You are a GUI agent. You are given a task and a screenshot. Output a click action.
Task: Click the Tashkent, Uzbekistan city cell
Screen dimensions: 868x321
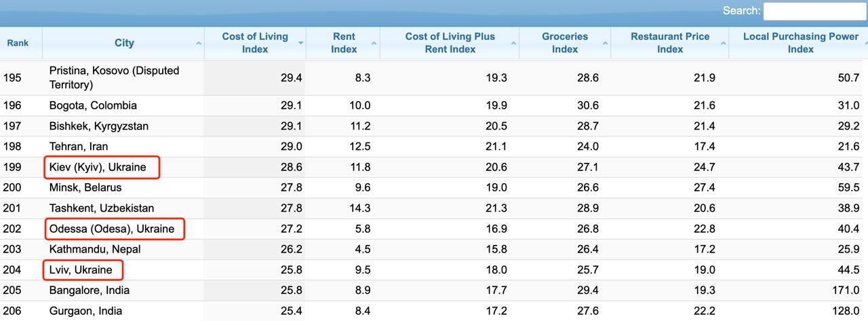pyautogui.click(x=102, y=208)
